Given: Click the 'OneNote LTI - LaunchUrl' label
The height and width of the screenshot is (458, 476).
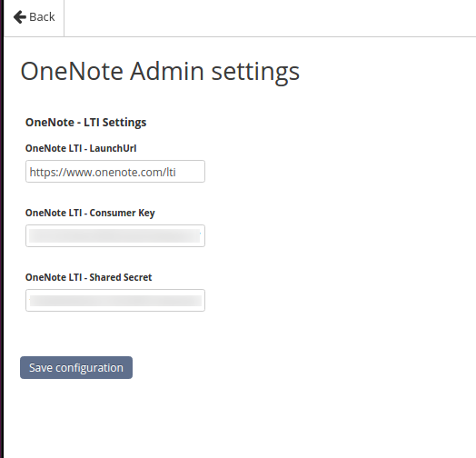Looking at the screenshot, I should pyautogui.click(x=81, y=148).
